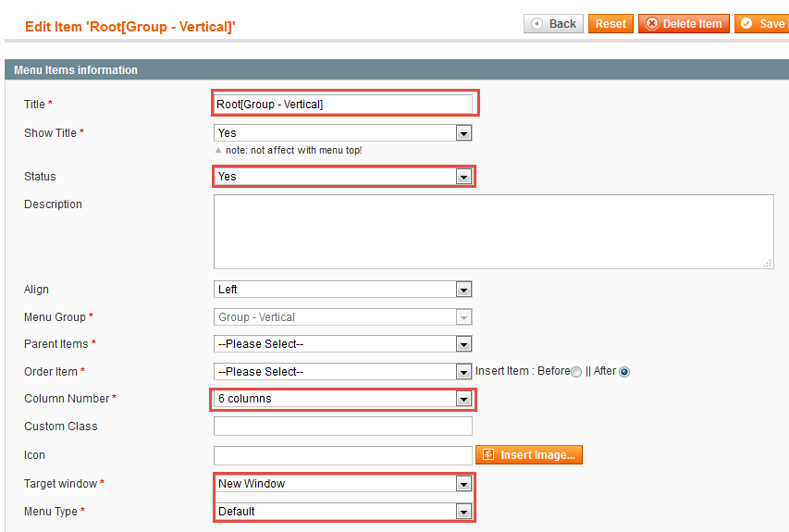Viewport: 789px width, 532px height.
Task: Select the Before insert item radio
Action: pos(576,372)
